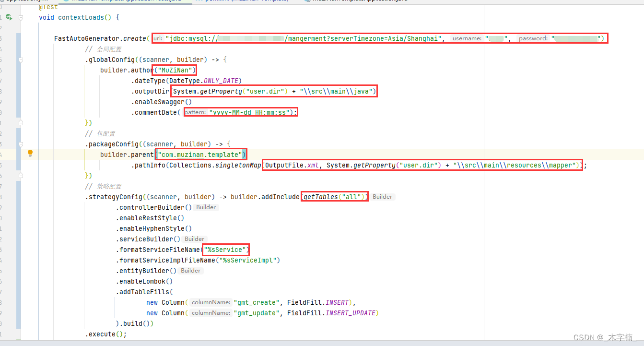Click the "password:" parameter hint
The image size is (644, 346).
(x=533, y=38)
